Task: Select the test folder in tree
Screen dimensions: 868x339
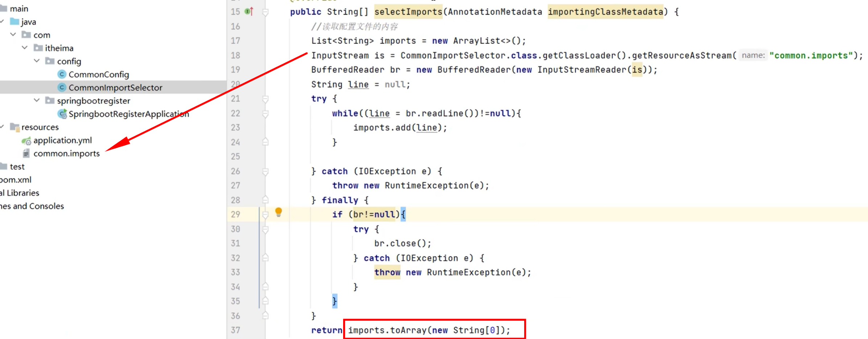Action: 17,167
